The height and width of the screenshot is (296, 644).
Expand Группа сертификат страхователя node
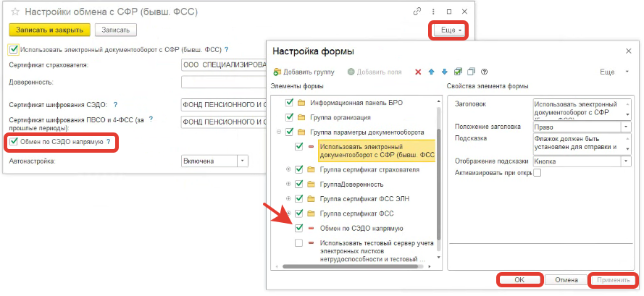(288, 169)
